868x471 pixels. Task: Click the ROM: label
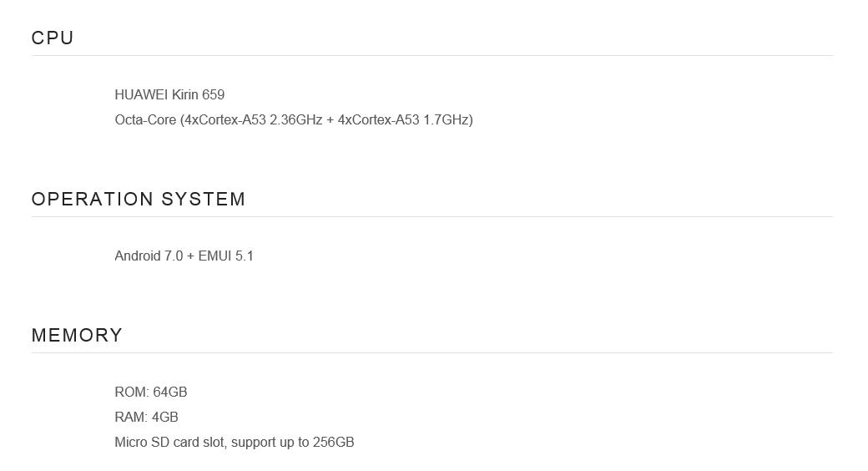(132, 392)
